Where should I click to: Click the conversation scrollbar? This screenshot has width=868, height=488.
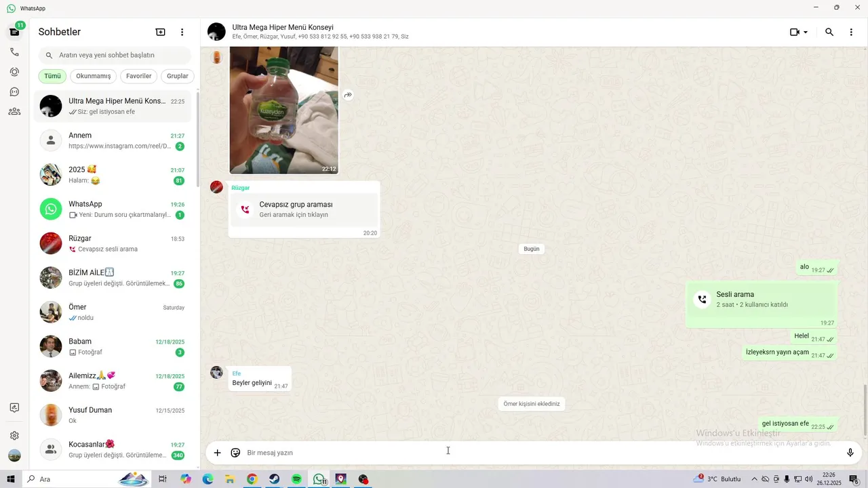tap(864, 410)
